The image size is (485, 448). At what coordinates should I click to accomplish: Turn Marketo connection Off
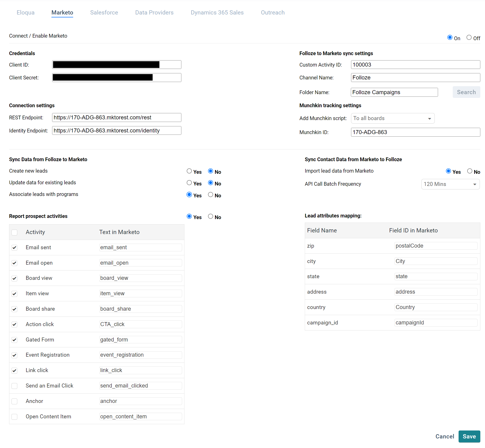click(469, 38)
